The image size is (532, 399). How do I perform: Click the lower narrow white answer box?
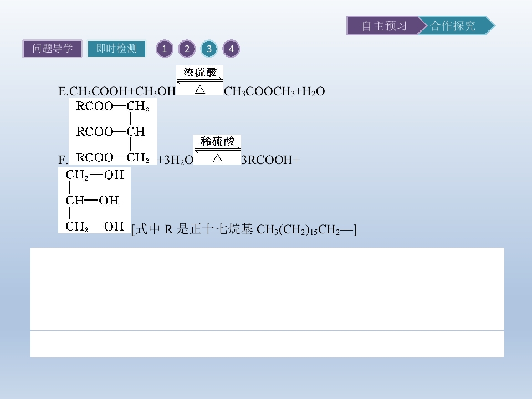click(x=267, y=344)
